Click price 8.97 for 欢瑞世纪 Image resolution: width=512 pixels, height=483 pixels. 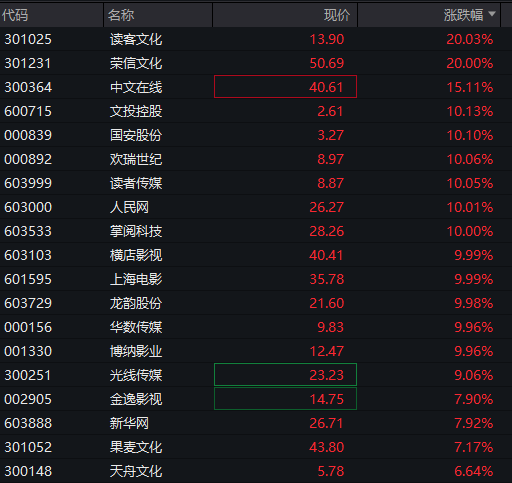330,159
